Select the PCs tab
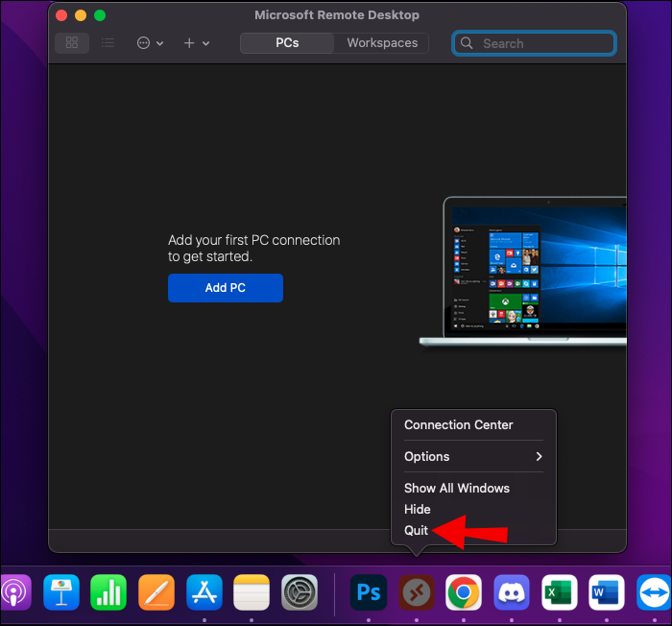 (287, 43)
